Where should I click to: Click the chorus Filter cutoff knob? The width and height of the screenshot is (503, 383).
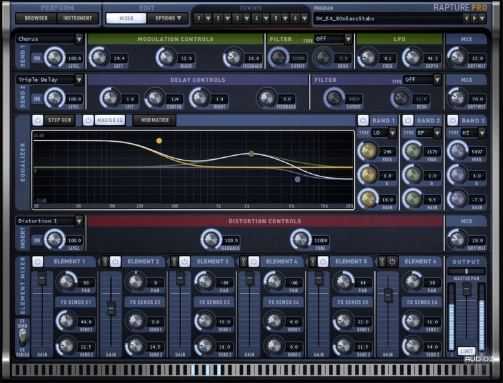278,57
